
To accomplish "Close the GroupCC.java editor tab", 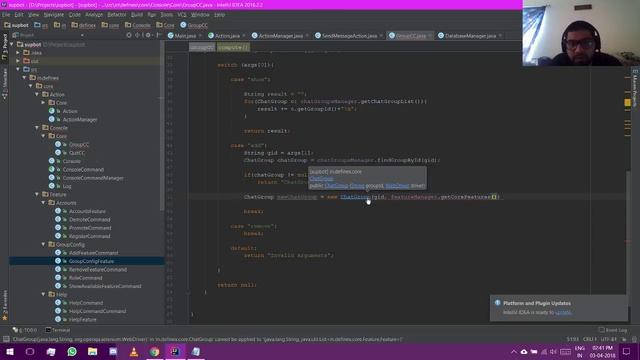I will (429, 36).
